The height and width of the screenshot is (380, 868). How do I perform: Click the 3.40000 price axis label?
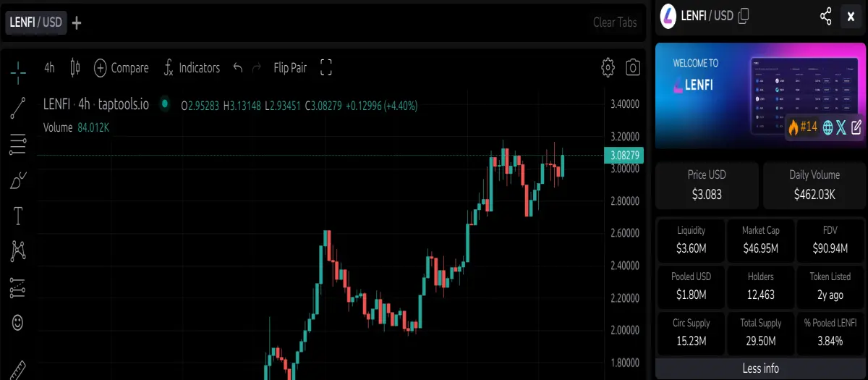click(624, 104)
